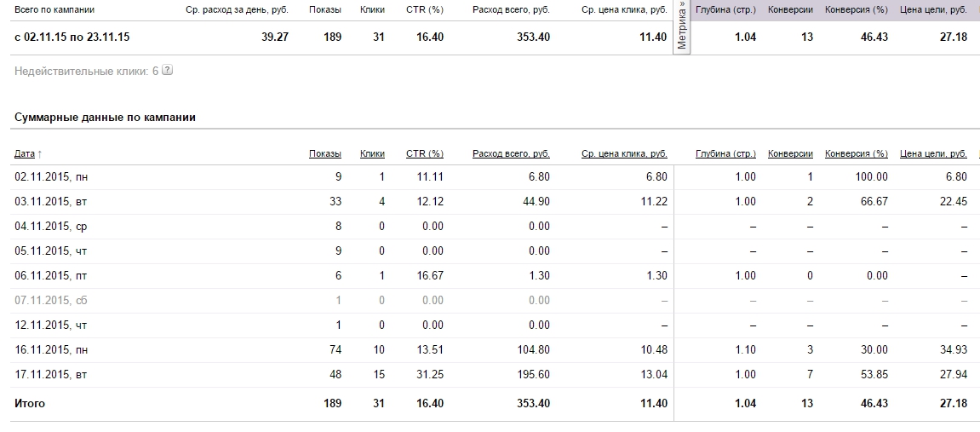The height and width of the screenshot is (432, 980).
Task: Select the 02.11.2015, пн date row
Action: tap(51, 177)
